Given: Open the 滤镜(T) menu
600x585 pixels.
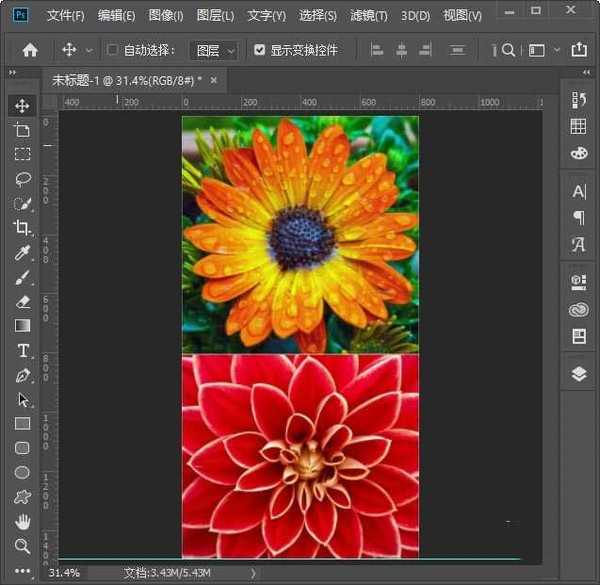Looking at the screenshot, I should pyautogui.click(x=370, y=16).
